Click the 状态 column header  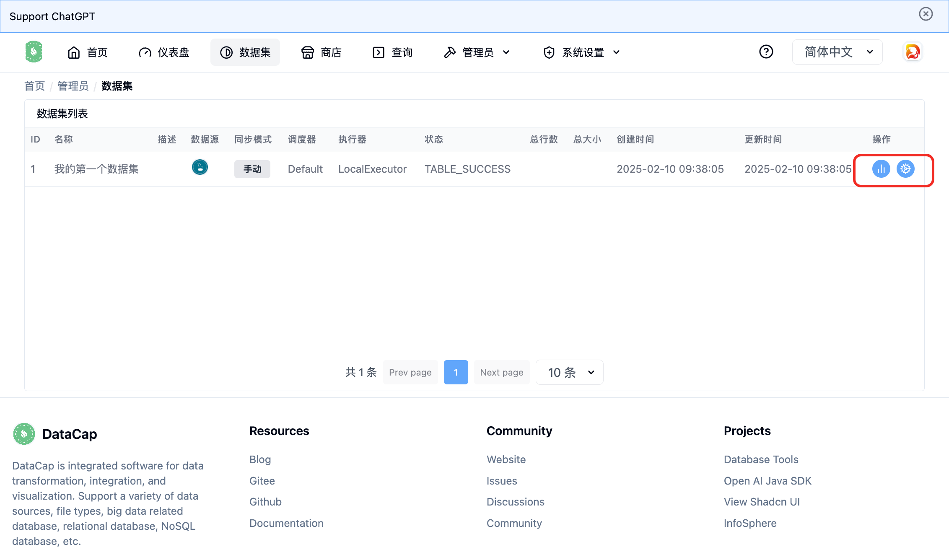coord(434,139)
